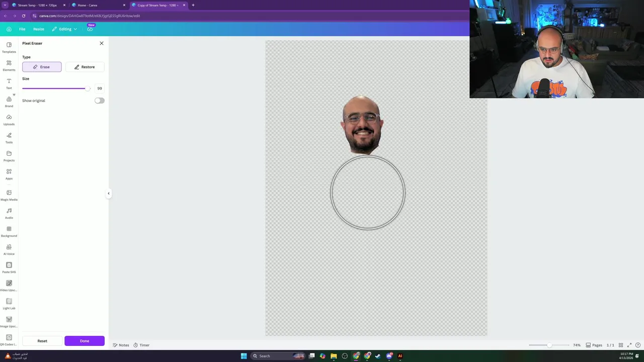
Task: Open a new browser tab
Action: 193,5
